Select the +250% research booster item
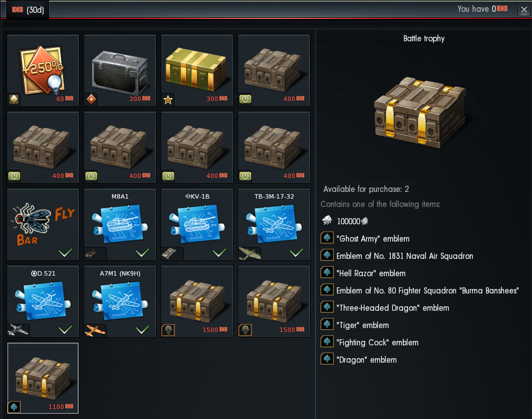The width and height of the screenshot is (532, 419). tap(43, 70)
